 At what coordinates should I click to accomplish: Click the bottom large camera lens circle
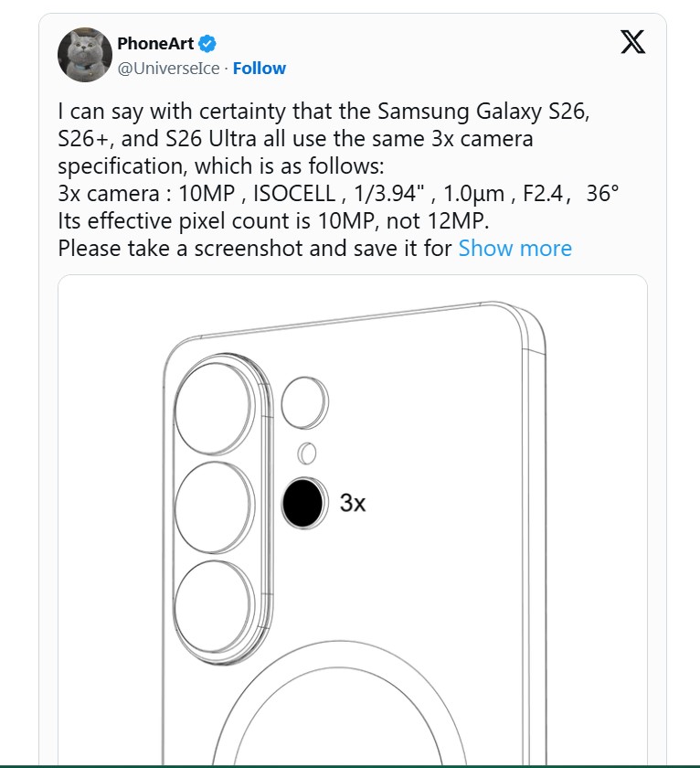(214, 606)
